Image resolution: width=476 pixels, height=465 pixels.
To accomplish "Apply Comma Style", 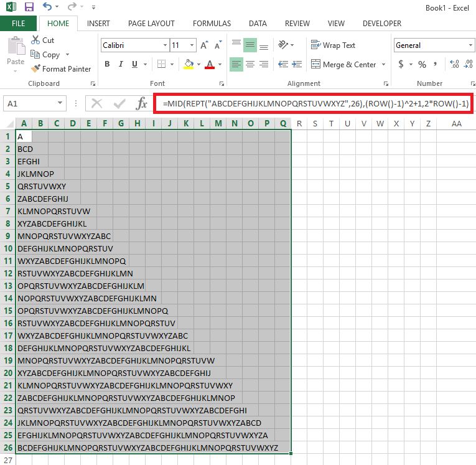I will [436, 64].
